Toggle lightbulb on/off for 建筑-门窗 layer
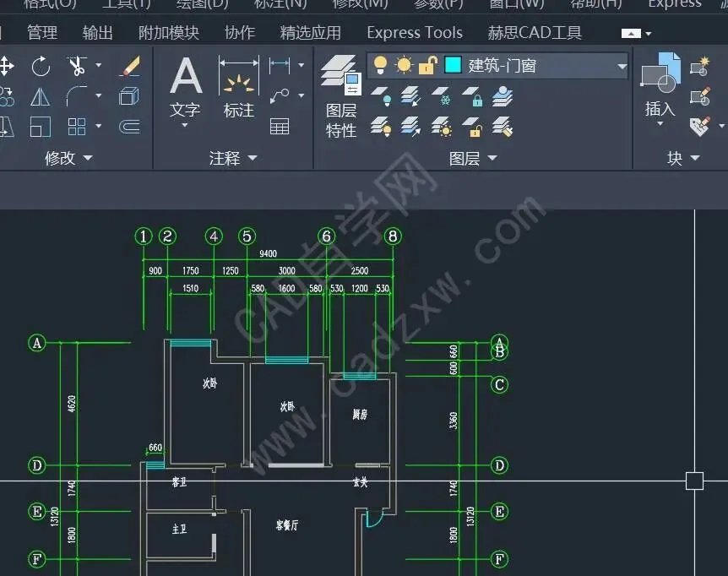 tap(380, 65)
